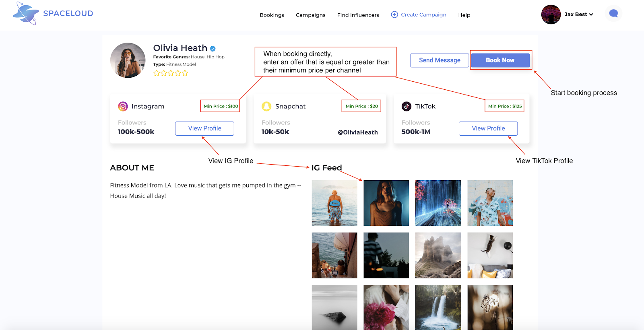Click the Snapchat ghost icon
Screen dimensions: 644x330
point(266,106)
